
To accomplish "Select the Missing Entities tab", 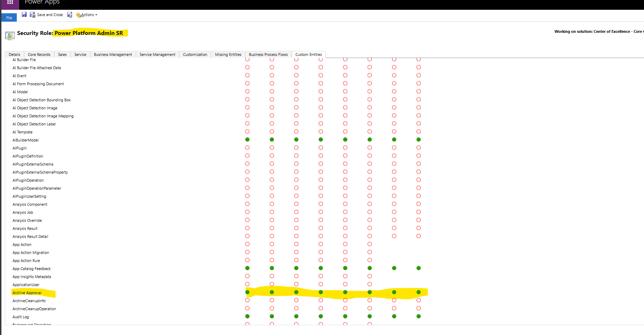I will tap(228, 54).
